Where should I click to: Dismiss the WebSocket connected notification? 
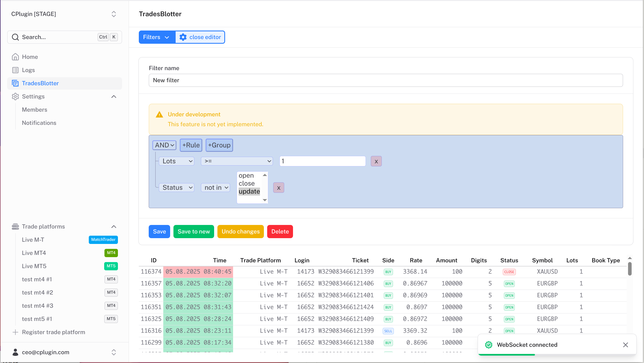pyautogui.click(x=626, y=345)
